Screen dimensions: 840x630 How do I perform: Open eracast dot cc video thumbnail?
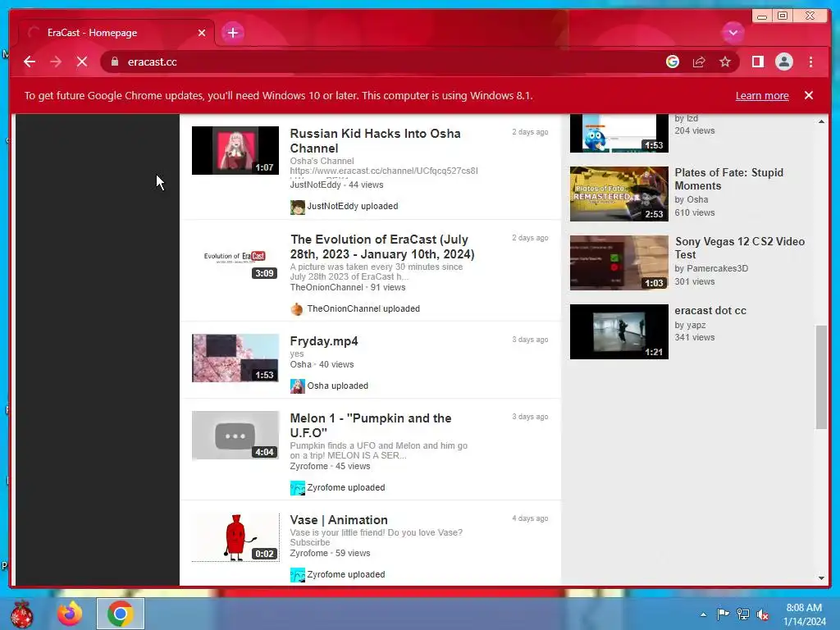[x=619, y=331]
